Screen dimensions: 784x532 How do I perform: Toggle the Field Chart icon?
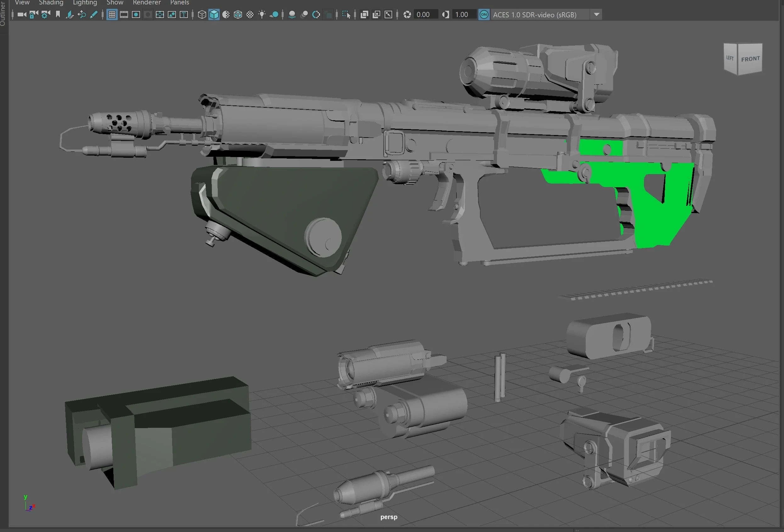160,14
